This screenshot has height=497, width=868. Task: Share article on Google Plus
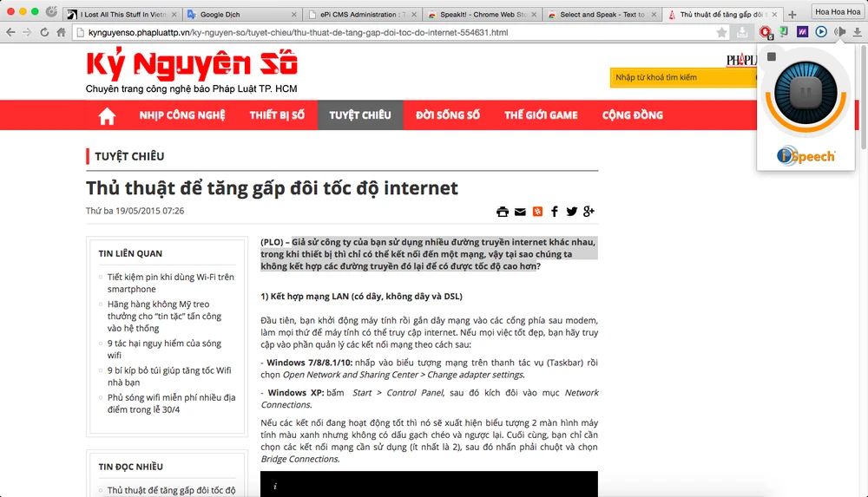(589, 212)
